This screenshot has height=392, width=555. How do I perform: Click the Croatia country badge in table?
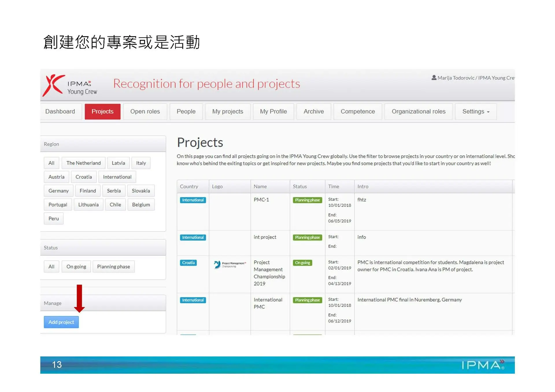188,263
